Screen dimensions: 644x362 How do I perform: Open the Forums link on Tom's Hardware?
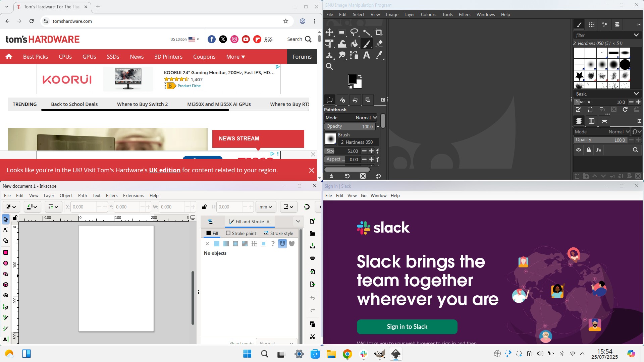point(302,57)
